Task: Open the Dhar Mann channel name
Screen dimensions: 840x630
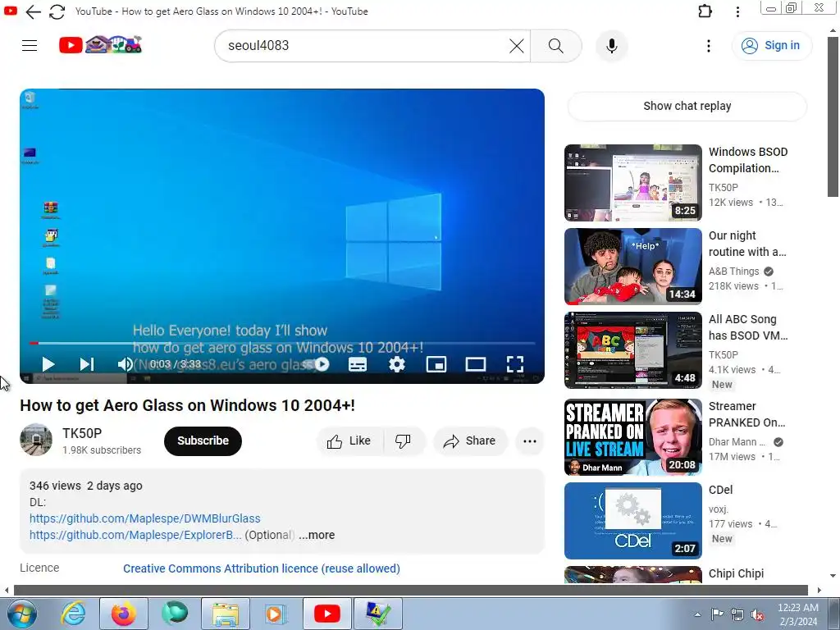Action: (x=737, y=442)
